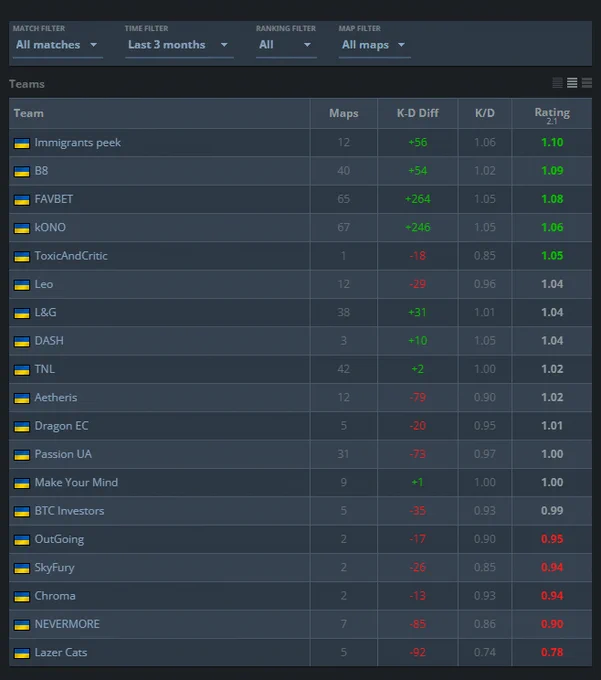The width and height of the screenshot is (601, 680).
Task: Click the -92 K-D Diff for Lazer Cats
Action: [418, 652]
